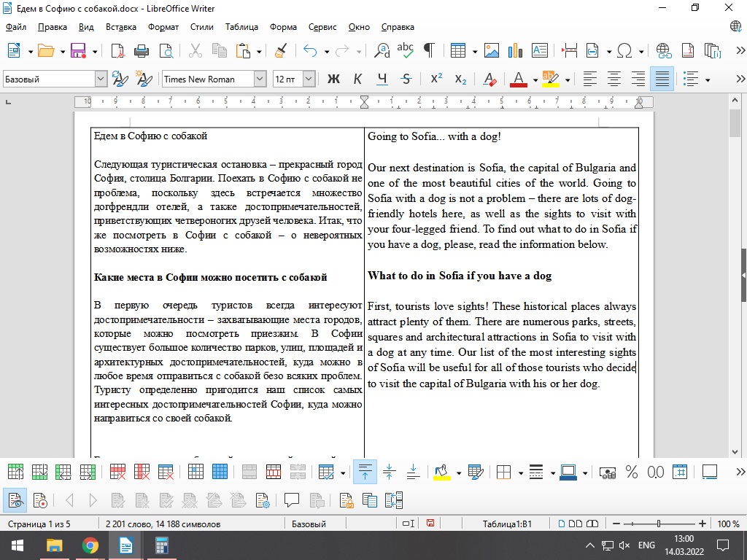This screenshot has height=560, width=747.
Task: Insert an image via toolbar icon
Action: [x=492, y=50]
